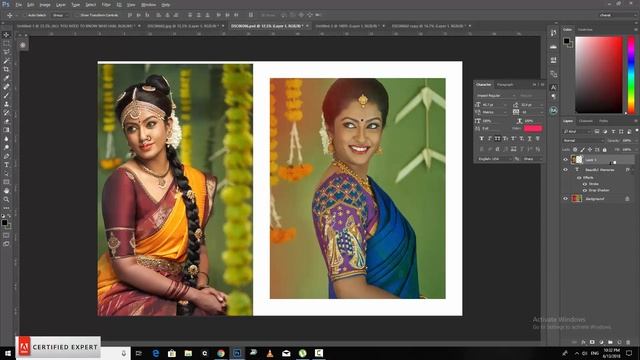Click the Layer 1 thumbnail
Image resolution: width=640 pixels, height=360 pixels.
pos(573,160)
